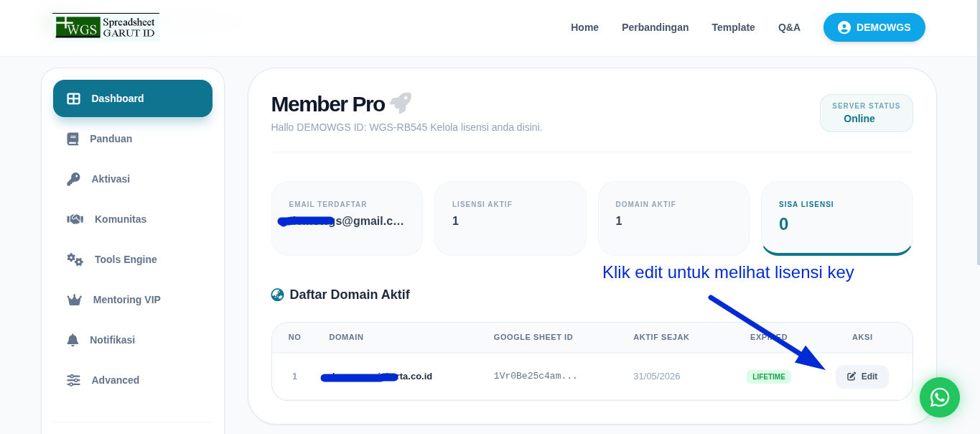Open the Dashboard sidebar menu
980x434 pixels.
pyautogui.click(x=133, y=98)
